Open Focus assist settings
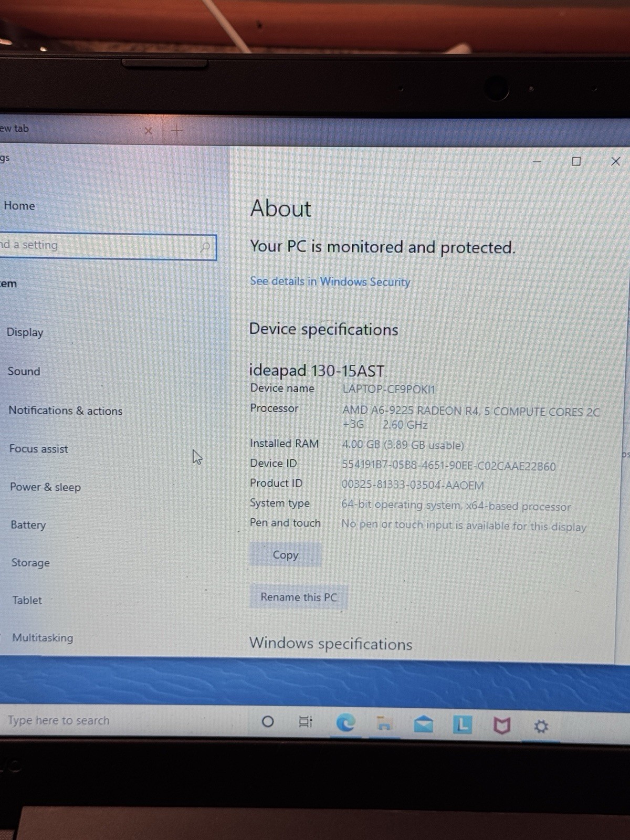This screenshot has width=630, height=840. pyautogui.click(x=38, y=449)
